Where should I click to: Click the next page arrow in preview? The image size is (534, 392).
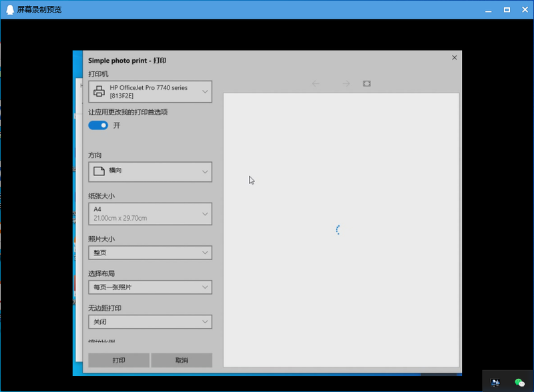click(x=346, y=83)
